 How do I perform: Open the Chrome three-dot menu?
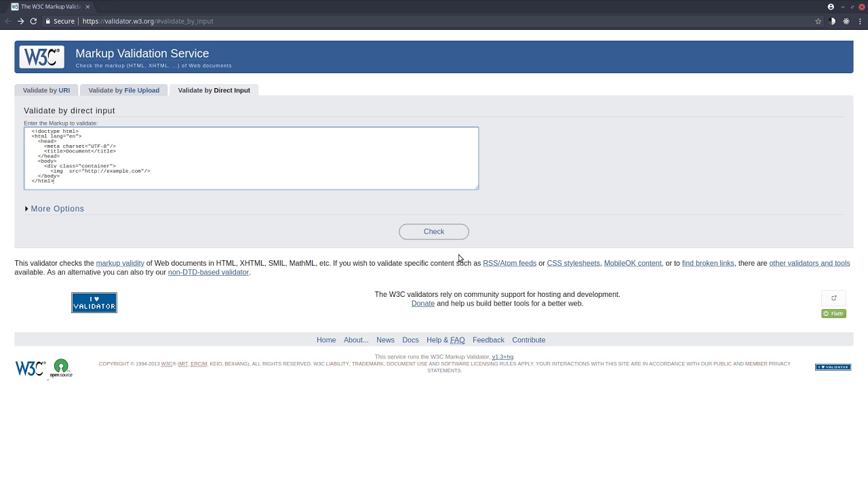click(x=859, y=21)
